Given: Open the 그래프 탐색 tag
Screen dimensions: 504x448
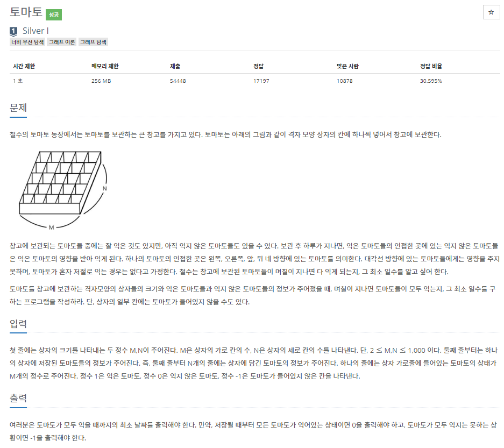Looking at the screenshot, I should click(x=93, y=42).
